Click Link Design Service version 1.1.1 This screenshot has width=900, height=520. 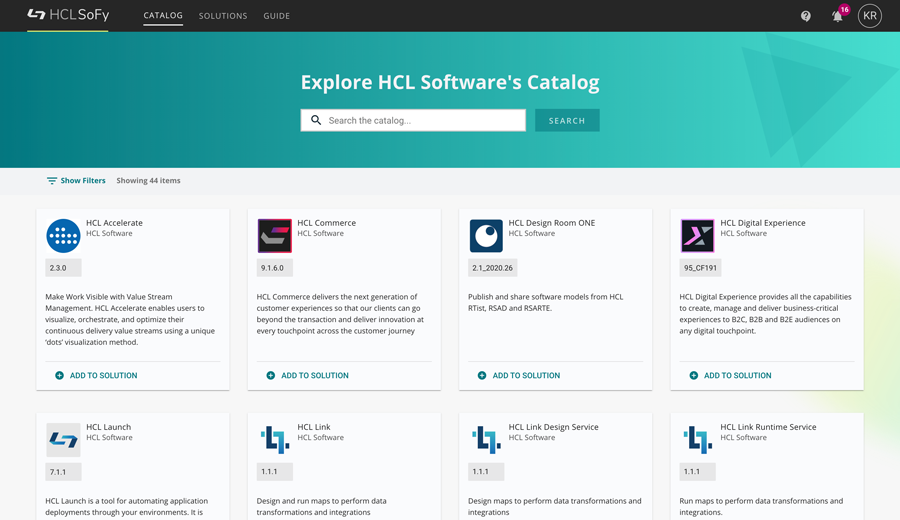[486, 472]
